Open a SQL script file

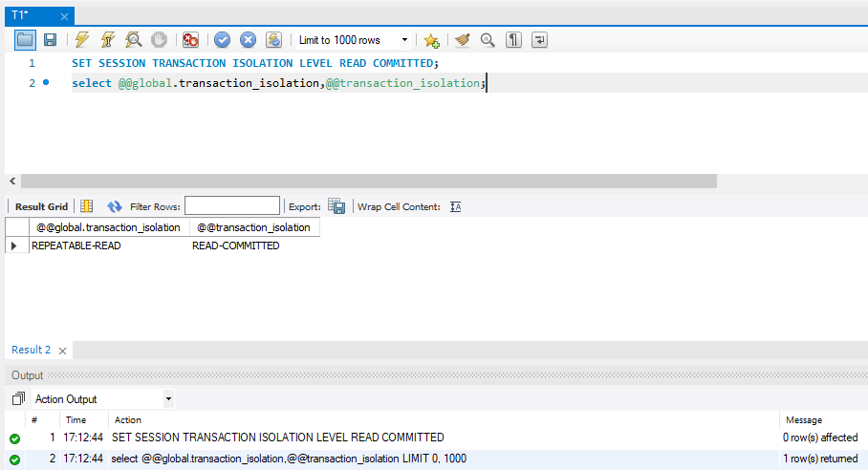(x=25, y=40)
